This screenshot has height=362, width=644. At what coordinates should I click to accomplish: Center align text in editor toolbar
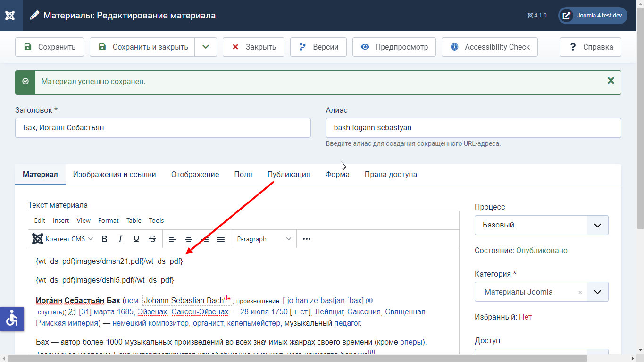pos(189,239)
